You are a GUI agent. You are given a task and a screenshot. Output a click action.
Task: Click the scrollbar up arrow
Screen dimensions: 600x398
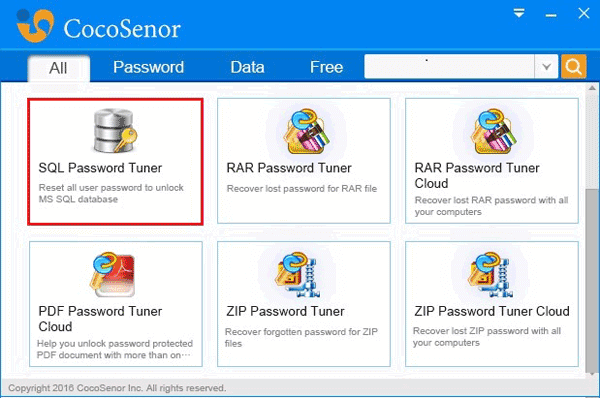pos(592,88)
